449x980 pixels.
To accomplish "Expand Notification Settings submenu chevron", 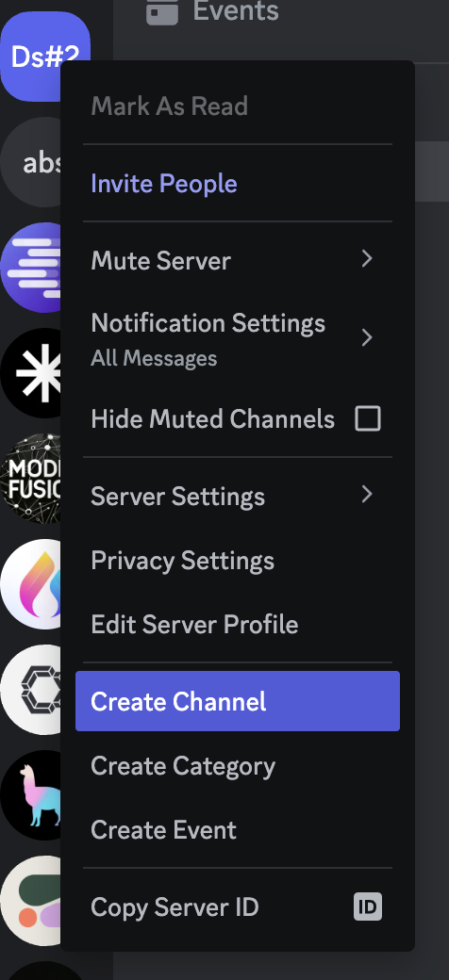I will tap(367, 337).
